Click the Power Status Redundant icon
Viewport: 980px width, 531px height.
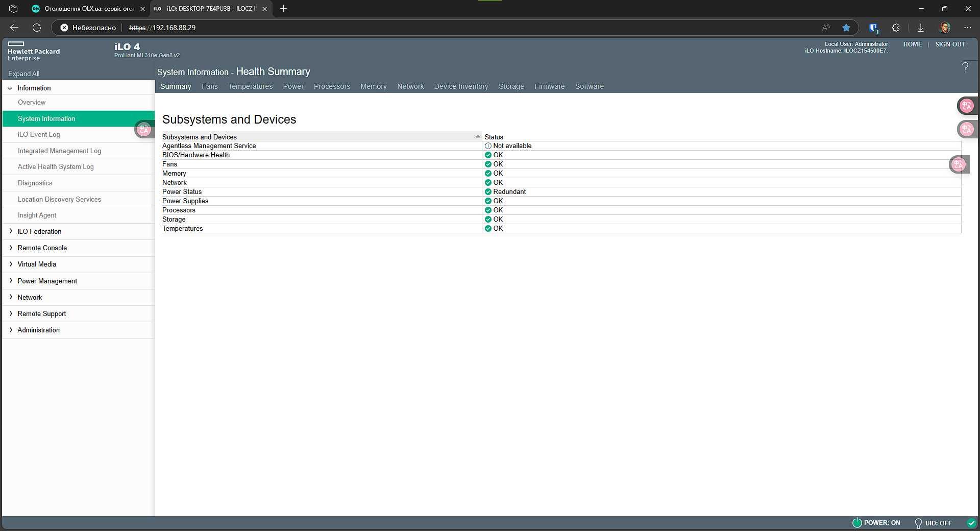tap(488, 192)
